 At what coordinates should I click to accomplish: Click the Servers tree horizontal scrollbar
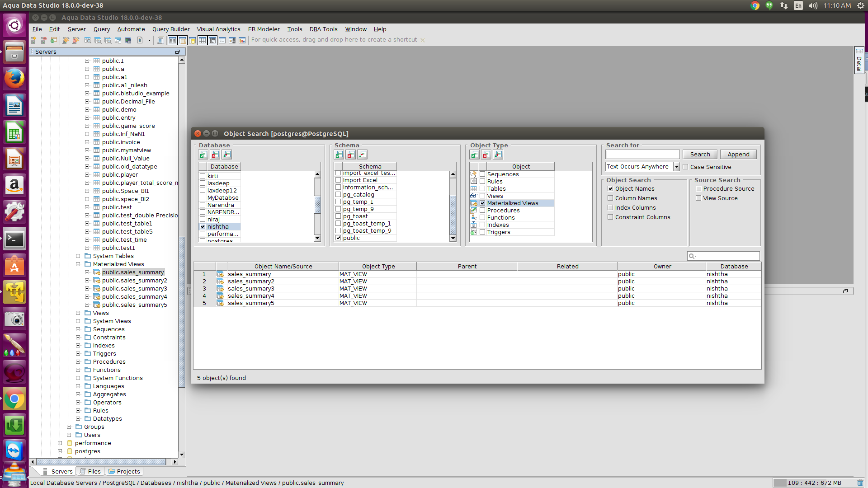pos(101,462)
